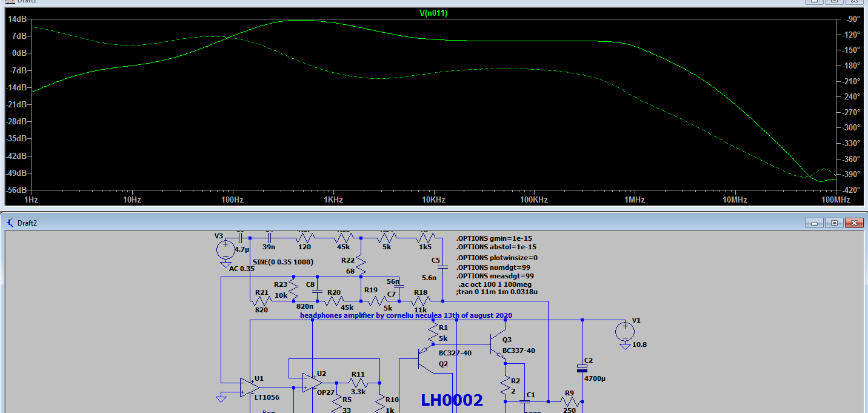The image size is (868, 413).
Task: Click the LT1056 op-amp model label
Action: click(x=266, y=397)
